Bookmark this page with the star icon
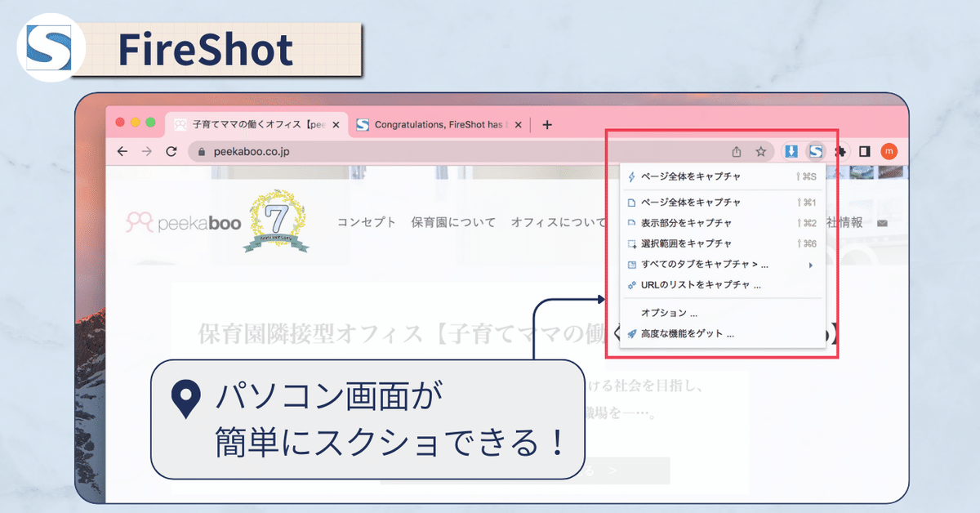980x513 pixels. [760, 151]
